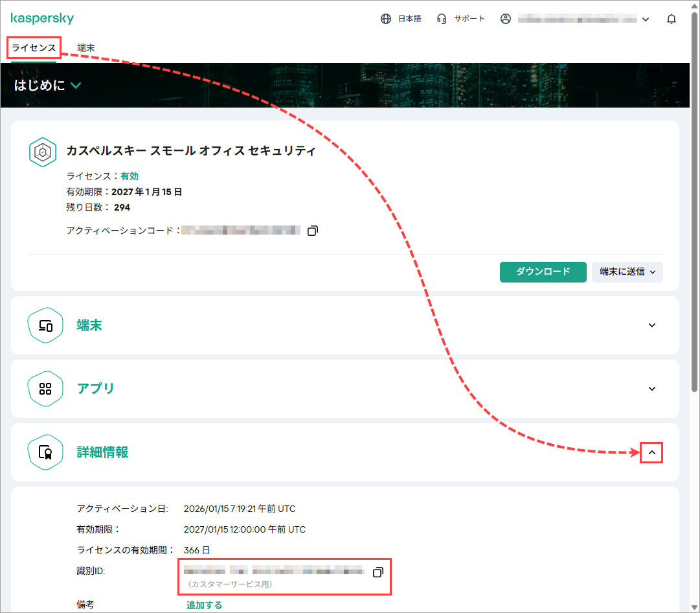
Task: Expand the 端末 section
Action: pos(652,325)
